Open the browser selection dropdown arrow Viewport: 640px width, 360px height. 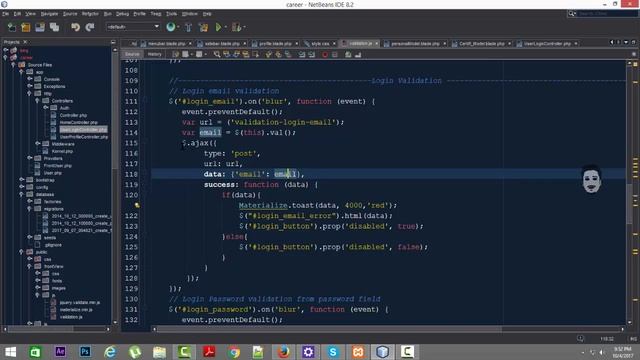point(178,27)
